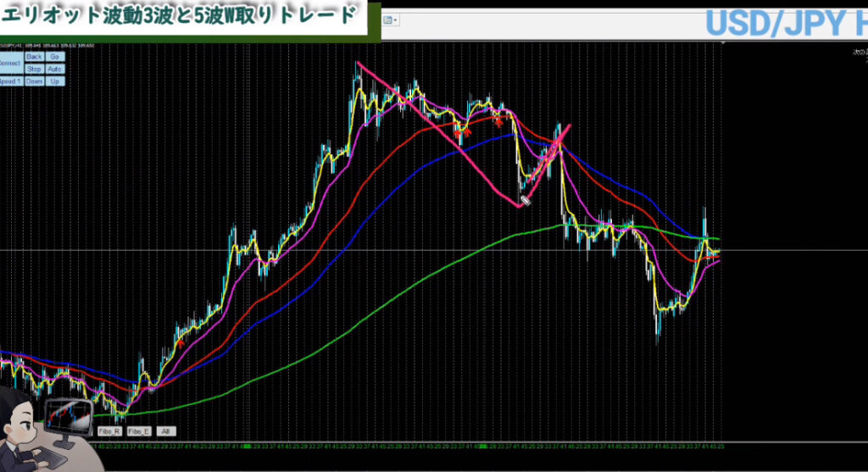Click the chart shift triangle marker at top
Viewport: 868px width, 472px height.
pos(722,42)
